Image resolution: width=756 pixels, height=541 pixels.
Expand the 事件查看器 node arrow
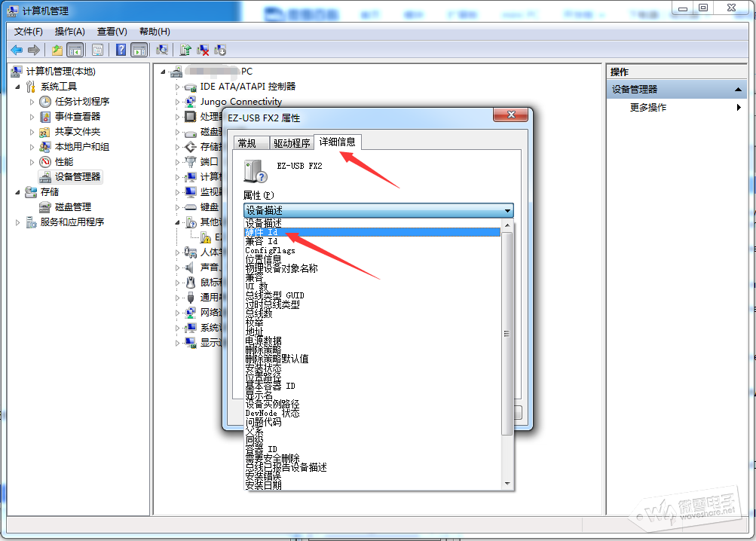click(32, 117)
